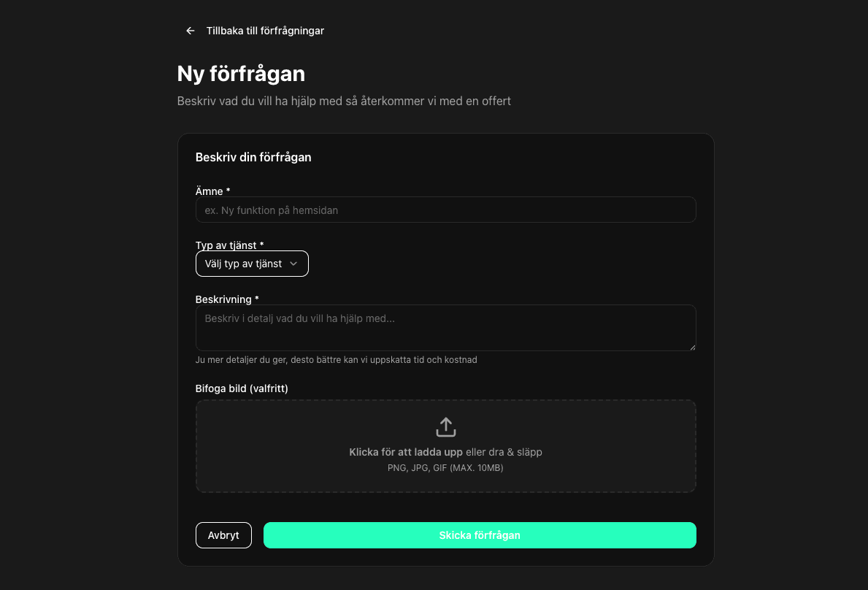Click the placeholder 'ex. Ny funktion på hemsidan'
Image resolution: width=868 pixels, height=590 pixels.
[272, 210]
